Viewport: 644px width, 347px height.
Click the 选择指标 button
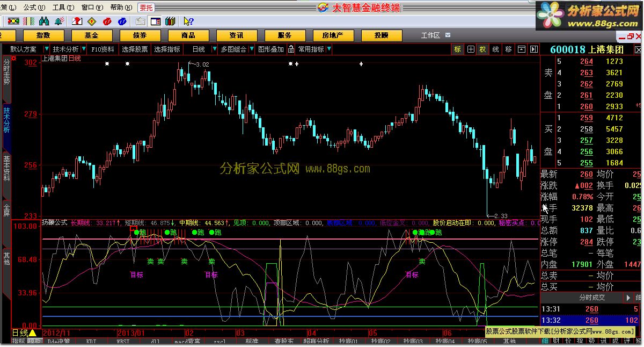coord(167,49)
